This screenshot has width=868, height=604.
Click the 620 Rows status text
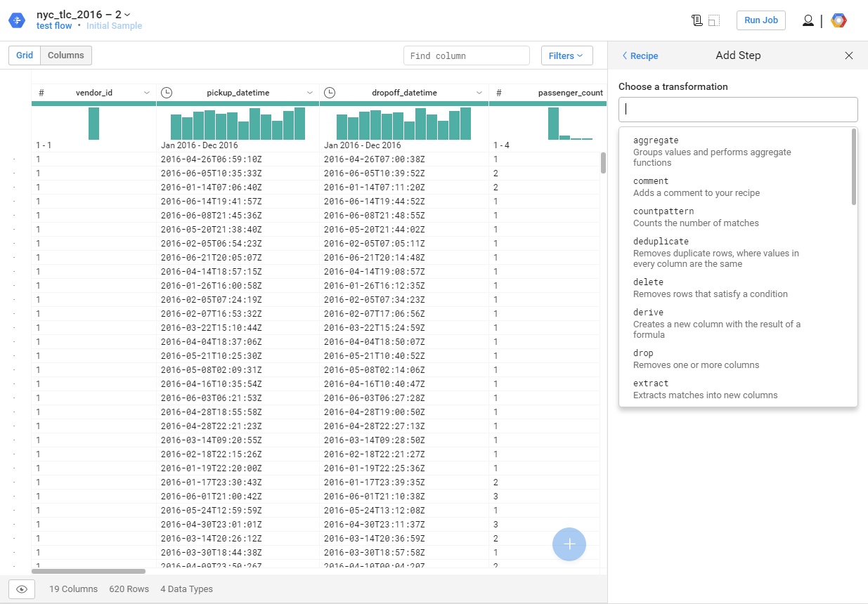click(129, 589)
